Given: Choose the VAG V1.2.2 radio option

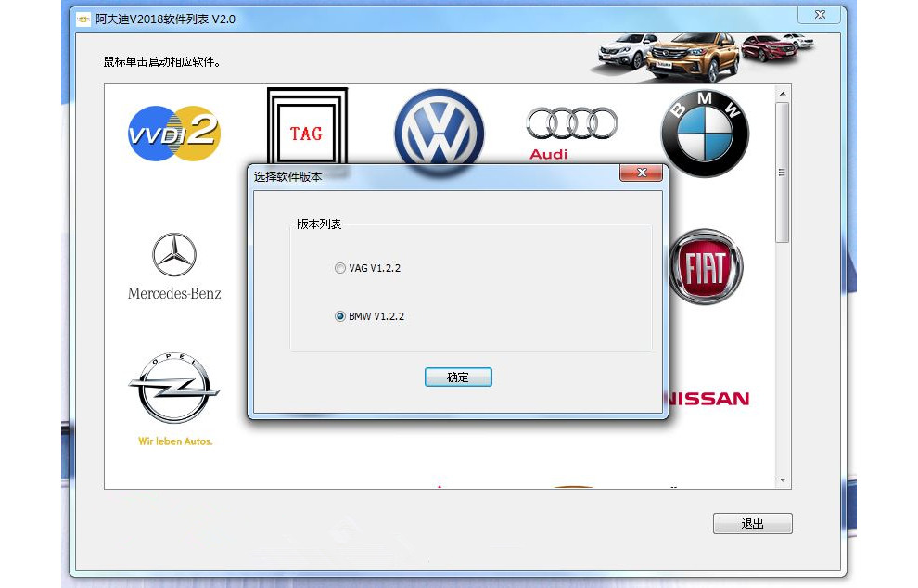Looking at the screenshot, I should [368, 268].
